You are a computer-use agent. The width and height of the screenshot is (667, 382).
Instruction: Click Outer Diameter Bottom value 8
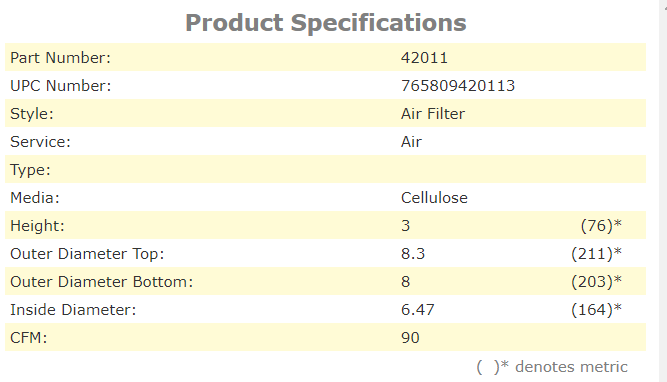(405, 282)
